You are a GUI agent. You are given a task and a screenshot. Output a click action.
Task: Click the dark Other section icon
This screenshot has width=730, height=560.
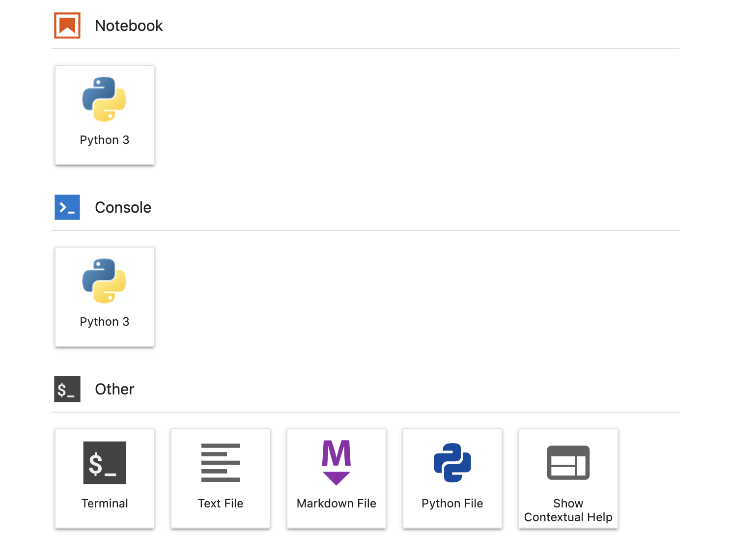pyautogui.click(x=67, y=389)
